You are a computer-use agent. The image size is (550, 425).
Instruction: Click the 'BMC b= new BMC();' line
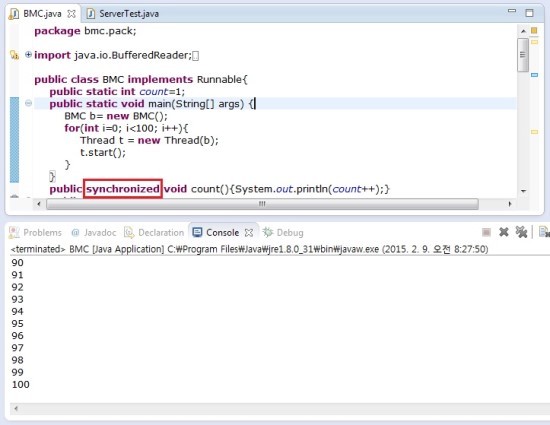coord(116,116)
